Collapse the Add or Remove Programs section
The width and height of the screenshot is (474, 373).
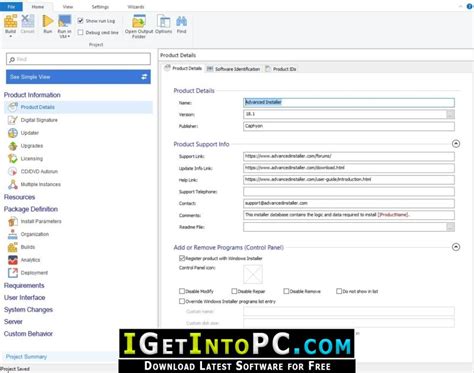tap(456, 247)
